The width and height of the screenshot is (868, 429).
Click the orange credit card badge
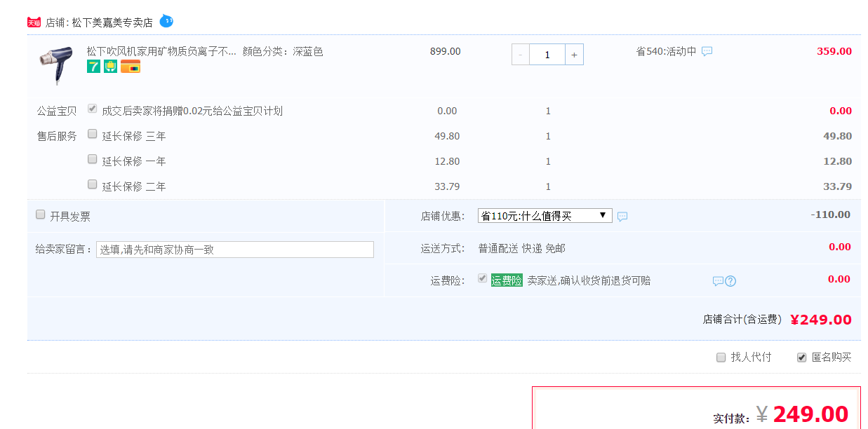coord(131,67)
